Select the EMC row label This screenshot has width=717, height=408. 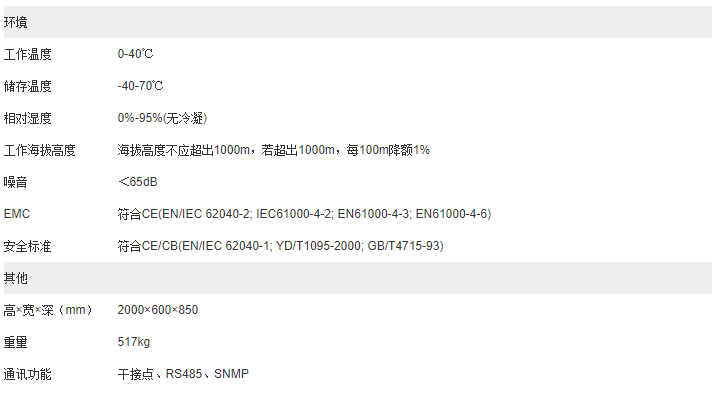pos(18,214)
